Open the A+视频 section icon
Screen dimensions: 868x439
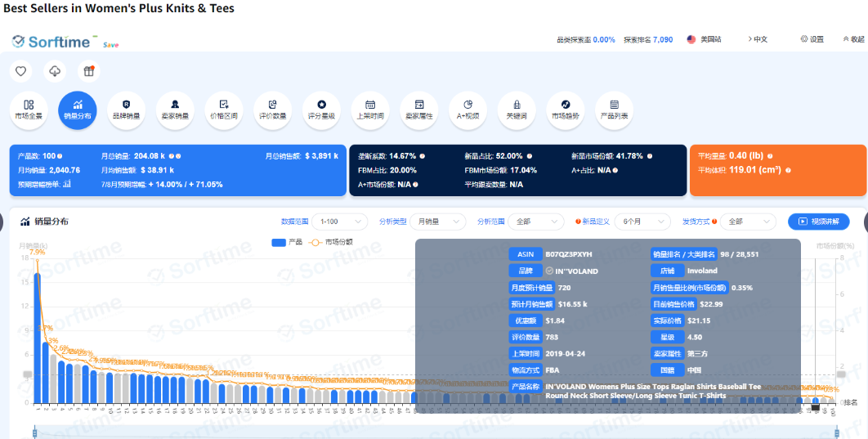click(468, 104)
